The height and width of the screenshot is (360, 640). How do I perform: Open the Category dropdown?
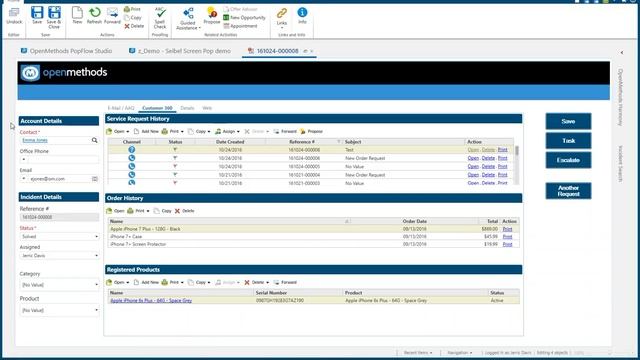click(x=59, y=284)
